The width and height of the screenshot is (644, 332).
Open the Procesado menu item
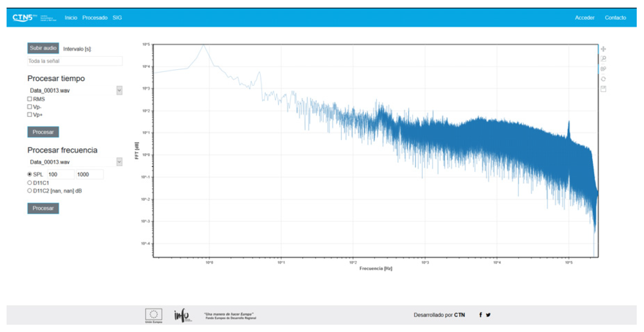coord(95,18)
